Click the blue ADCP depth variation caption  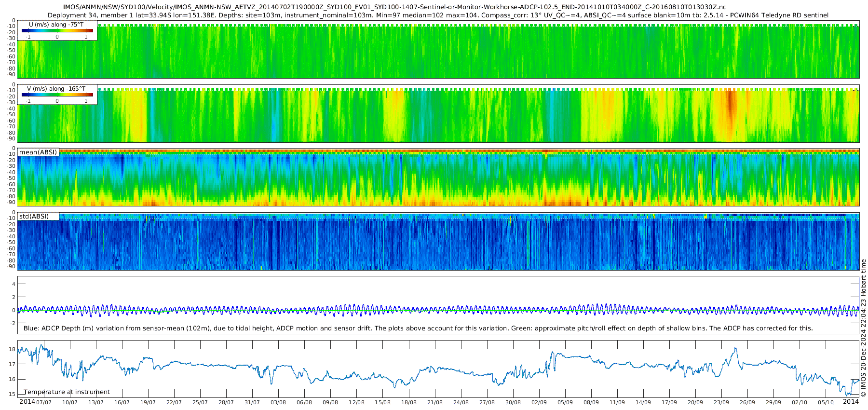coord(418,328)
